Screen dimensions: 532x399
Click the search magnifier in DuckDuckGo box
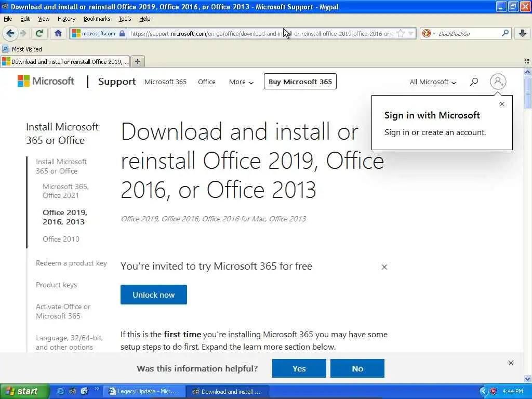coord(505,33)
